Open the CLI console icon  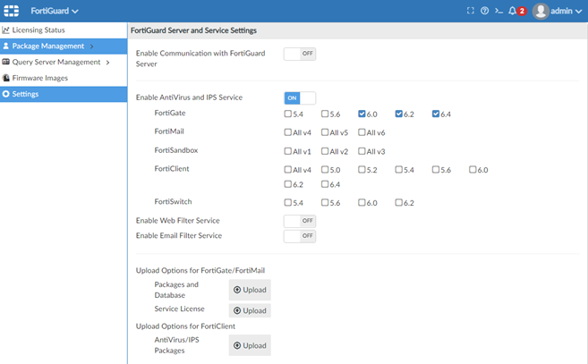[x=499, y=11]
